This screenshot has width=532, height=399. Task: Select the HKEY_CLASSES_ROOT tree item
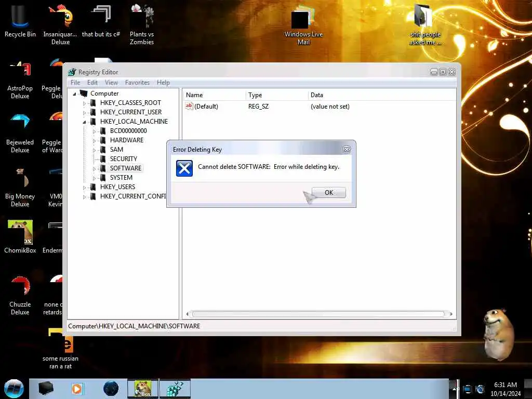click(x=130, y=103)
